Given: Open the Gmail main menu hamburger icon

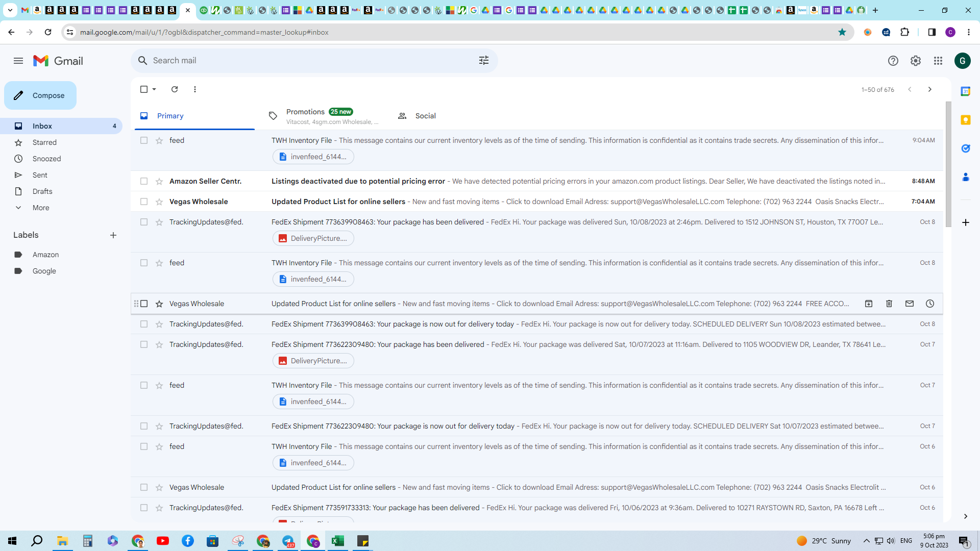Looking at the screenshot, I should 18,61.
